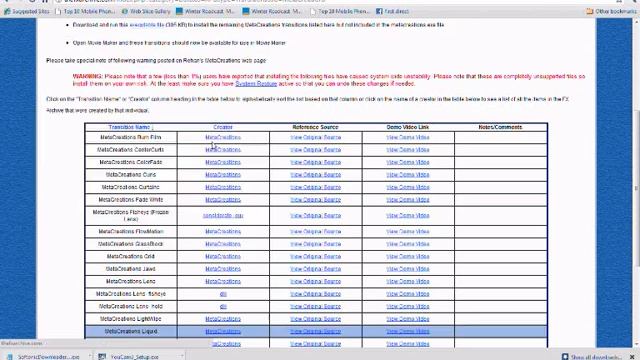View demo video for CenterCurls

coord(408,150)
